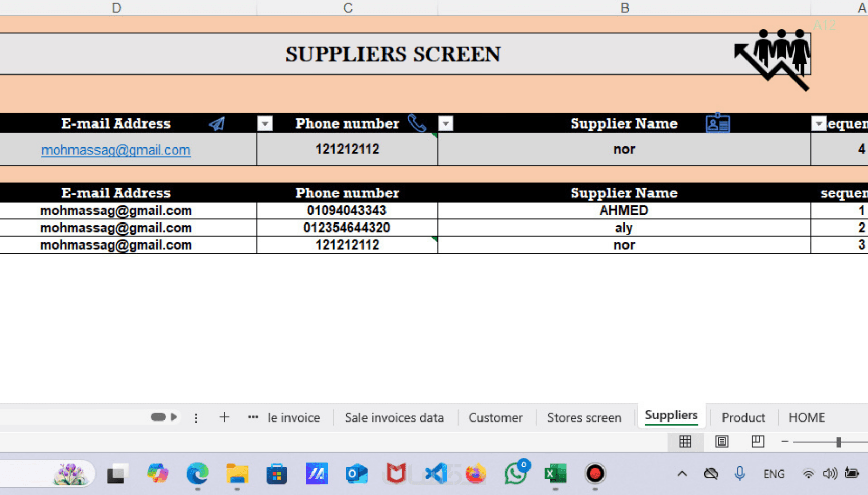The width and height of the screenshot is (868, 495).
Task: Show more hidden sheet tabs via ellipsis
Action: pyautogui.click(x=253, y=417)
